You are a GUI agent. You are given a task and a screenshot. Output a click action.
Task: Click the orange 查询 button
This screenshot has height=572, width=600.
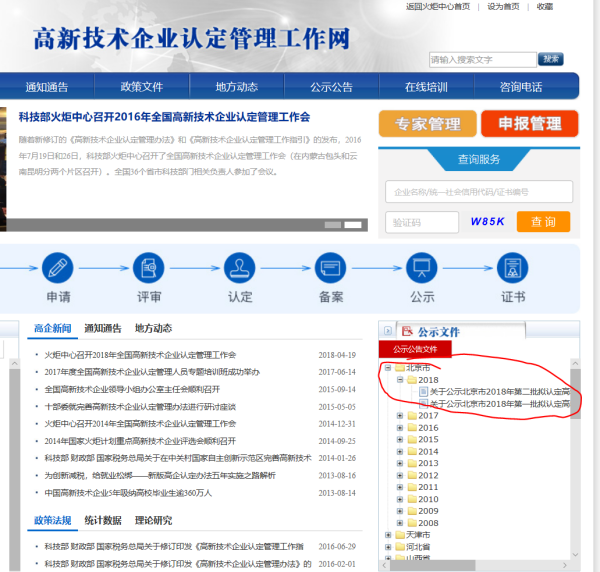tap(543, 222)
